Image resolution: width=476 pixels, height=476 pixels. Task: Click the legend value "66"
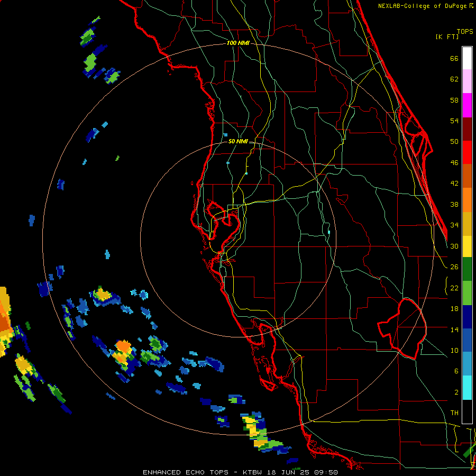point(454,58)
